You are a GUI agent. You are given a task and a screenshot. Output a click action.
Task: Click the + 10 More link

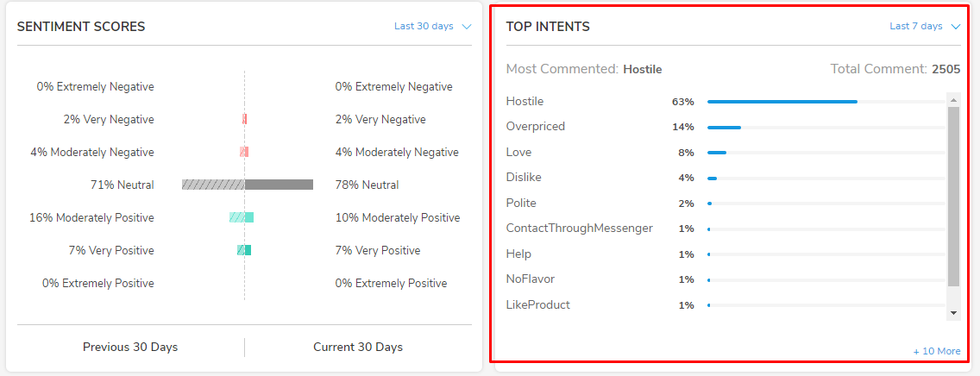[x=936, y=351]
